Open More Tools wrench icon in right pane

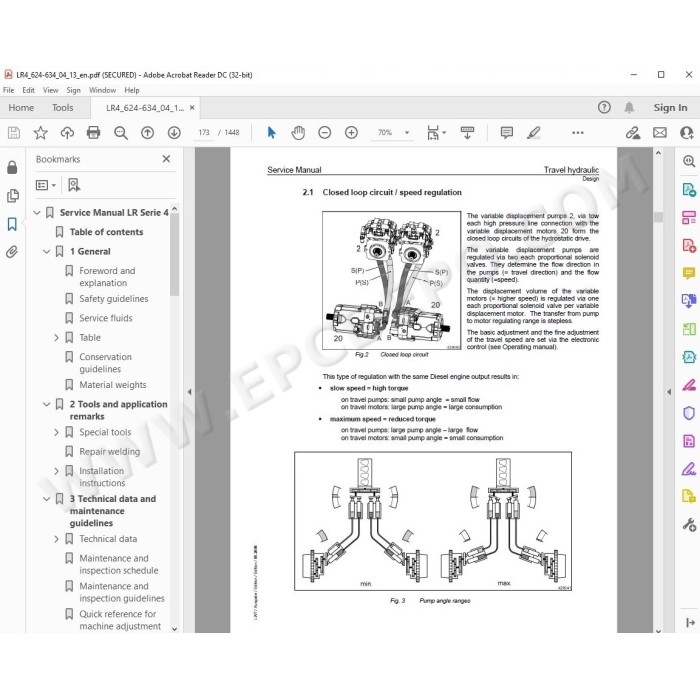[x=689, y=525]
